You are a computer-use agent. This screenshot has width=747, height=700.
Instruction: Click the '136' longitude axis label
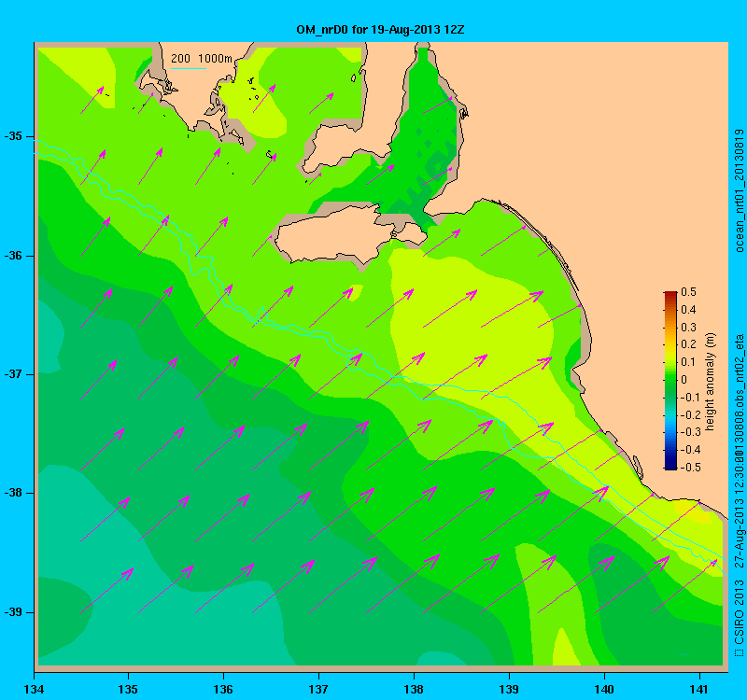(223, 689)
